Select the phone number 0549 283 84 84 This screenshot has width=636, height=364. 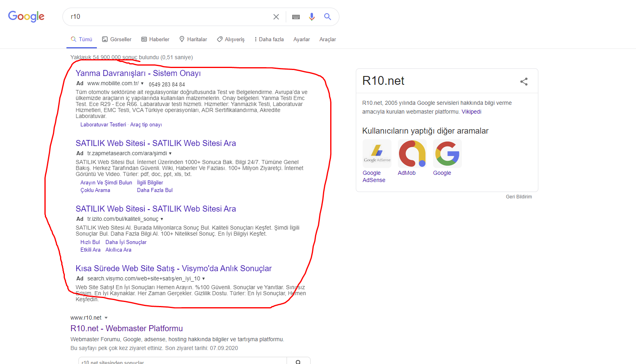click(167, 84)
